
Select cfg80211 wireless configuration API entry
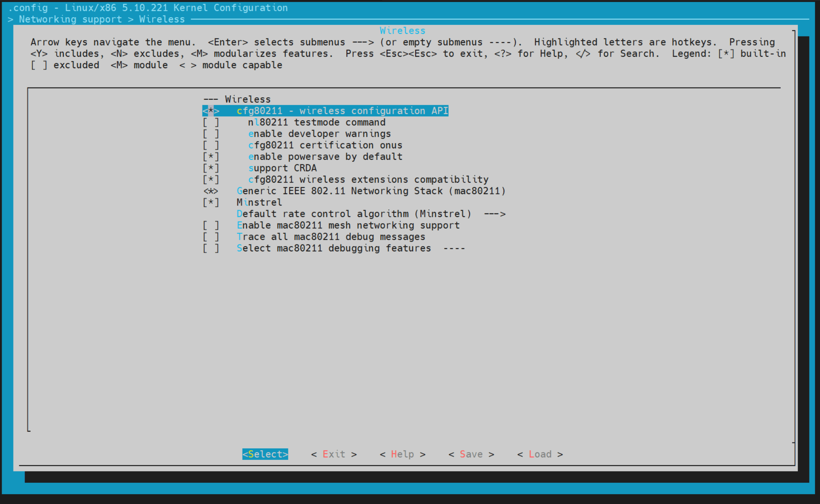pos(342,111)
